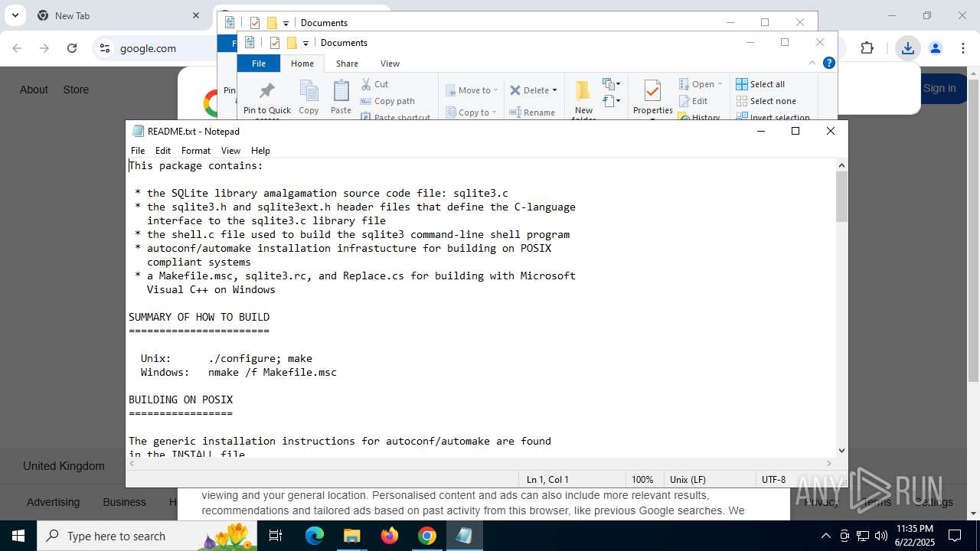Click Notepad scrollbar down arrow
This screenshot has width=980, height=551.
(841, 451)
